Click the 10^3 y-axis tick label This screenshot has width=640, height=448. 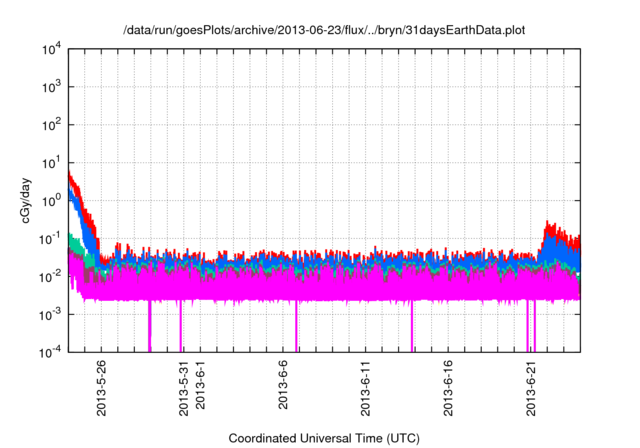coord(51,87)
